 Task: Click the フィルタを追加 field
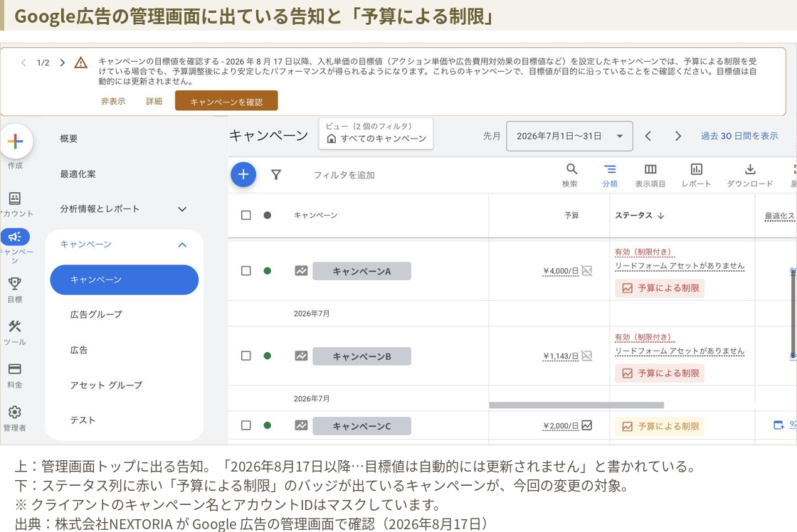344,175
